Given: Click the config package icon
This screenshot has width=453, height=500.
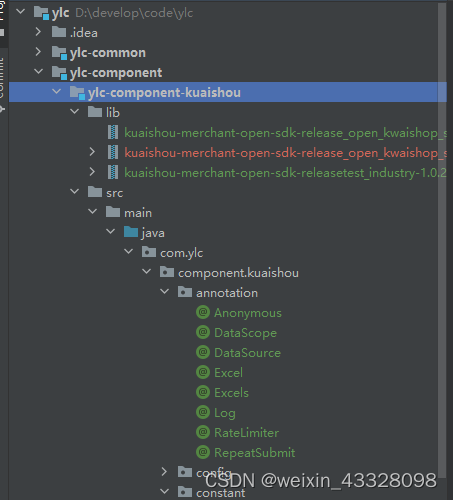Looking at the screenshot, I should (185, 472).
